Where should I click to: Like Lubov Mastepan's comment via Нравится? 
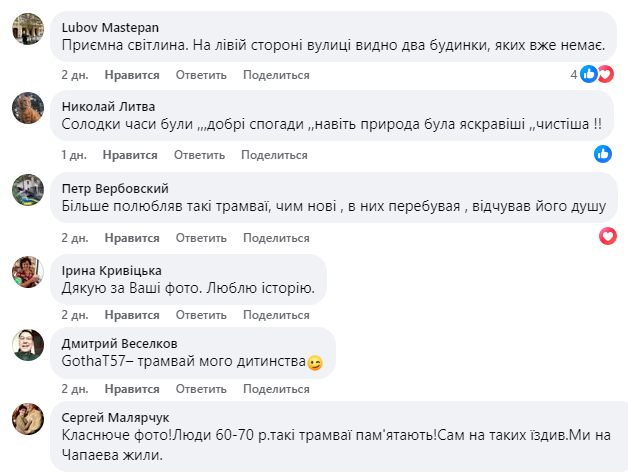tap(132, 75)
